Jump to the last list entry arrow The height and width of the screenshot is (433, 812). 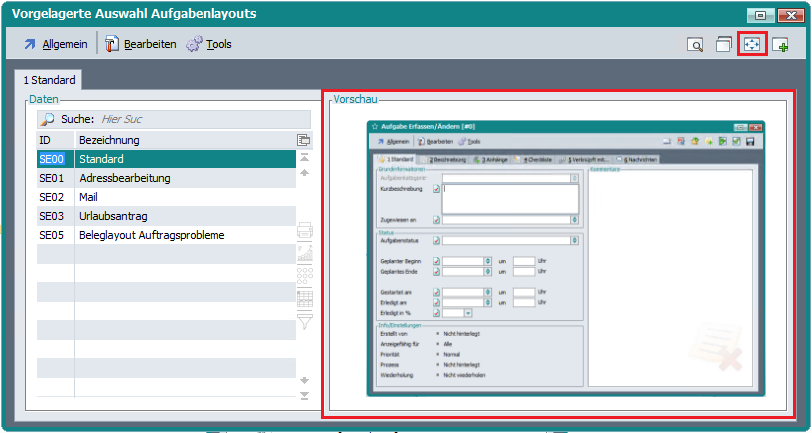(305, 396)
